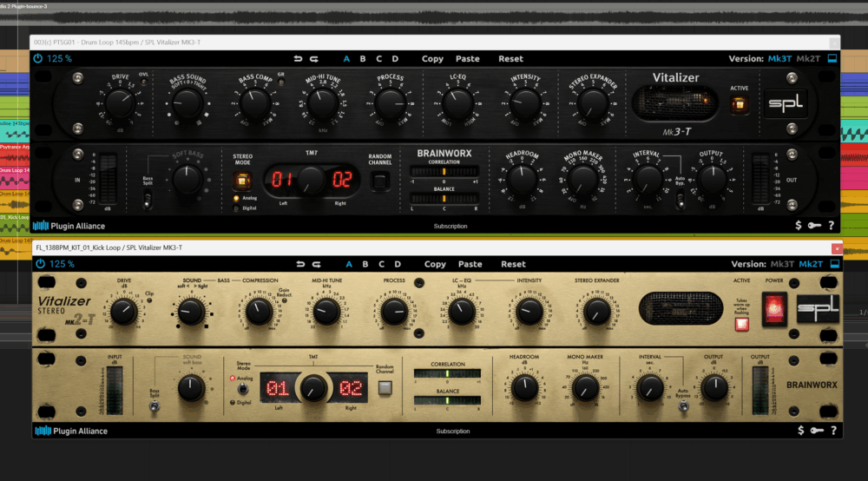Click dollar sign icon in Mk3-T footer
868x481 pixels.
(799, 225)
